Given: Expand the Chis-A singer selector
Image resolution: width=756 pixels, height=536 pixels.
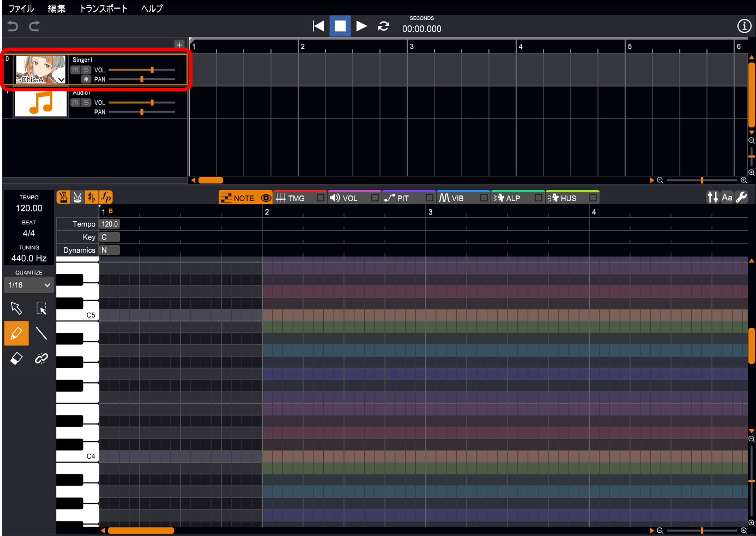Looking at the screenshot, I should [61, 80].
